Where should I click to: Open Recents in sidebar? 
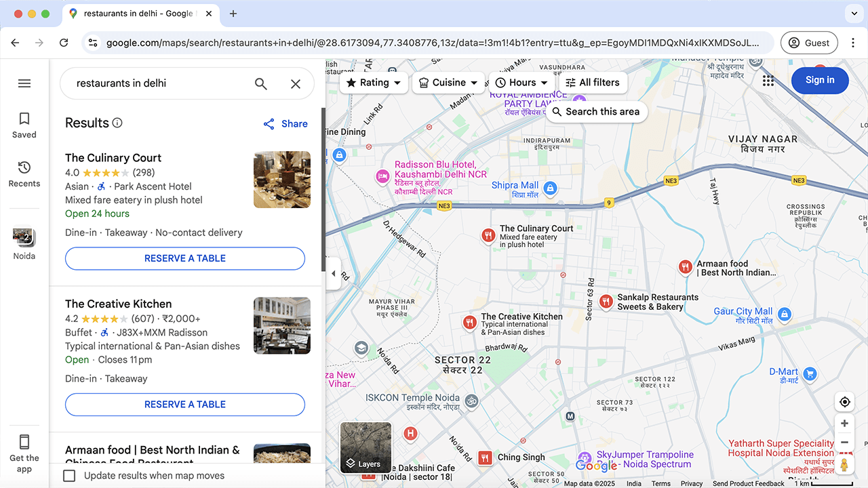click(x=24, y=174)
